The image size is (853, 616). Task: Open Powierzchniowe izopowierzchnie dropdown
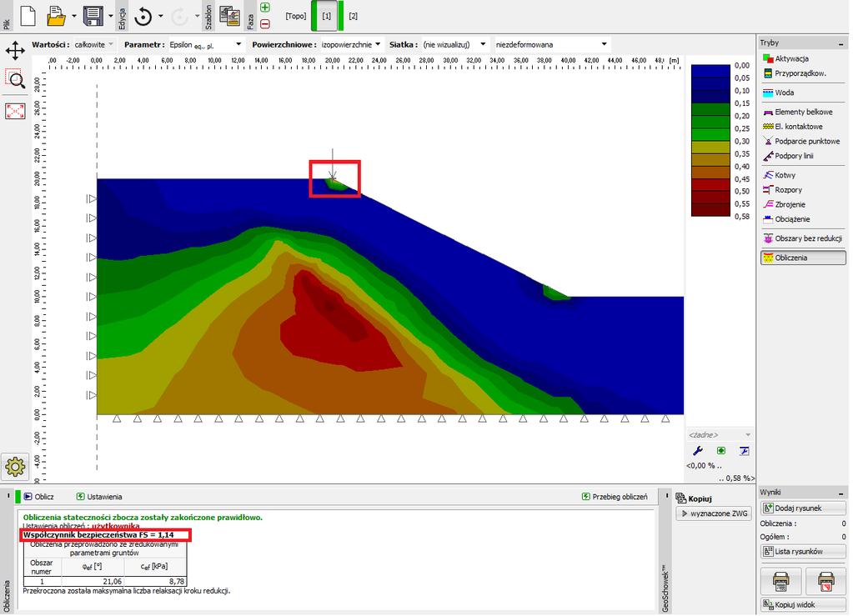click(350, 44)
